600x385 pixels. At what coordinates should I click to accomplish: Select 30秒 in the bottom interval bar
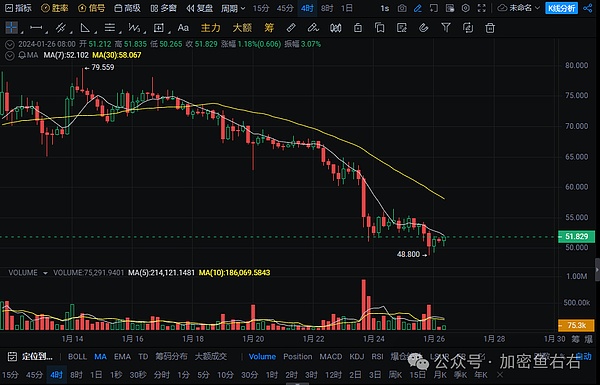point(138,375)
